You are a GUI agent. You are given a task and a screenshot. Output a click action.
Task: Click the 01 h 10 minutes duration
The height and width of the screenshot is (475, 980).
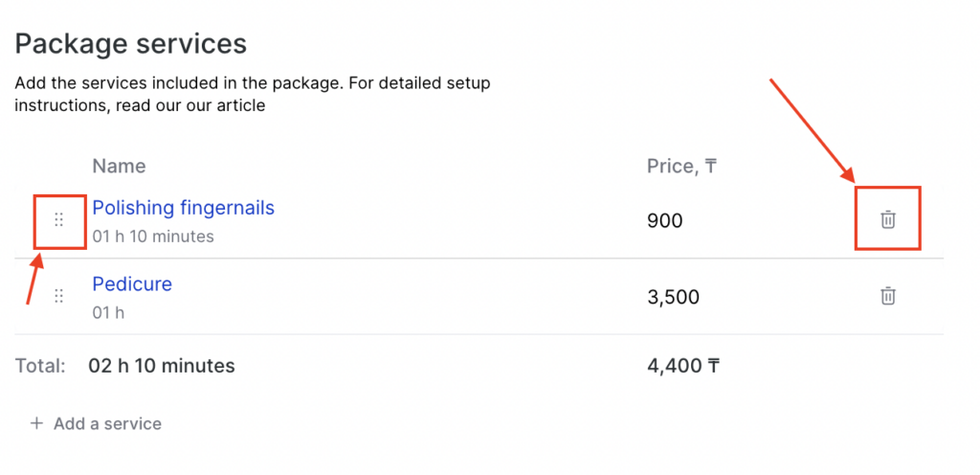[x=153, y=236]
